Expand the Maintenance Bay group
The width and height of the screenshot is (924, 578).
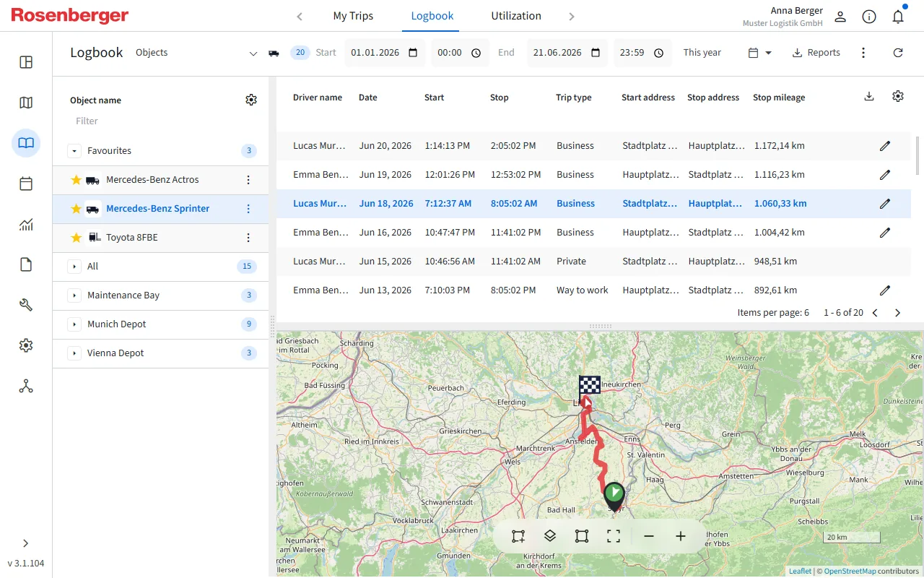[x=74, y=296]
